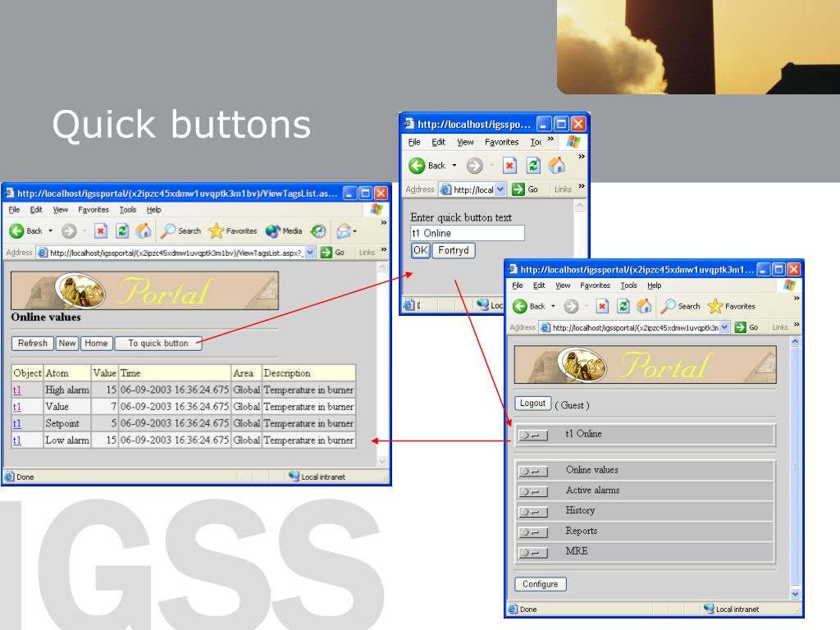Open Tools menu in Online values window
Viewport: 840px width, 630px height.
pos(127,209)
